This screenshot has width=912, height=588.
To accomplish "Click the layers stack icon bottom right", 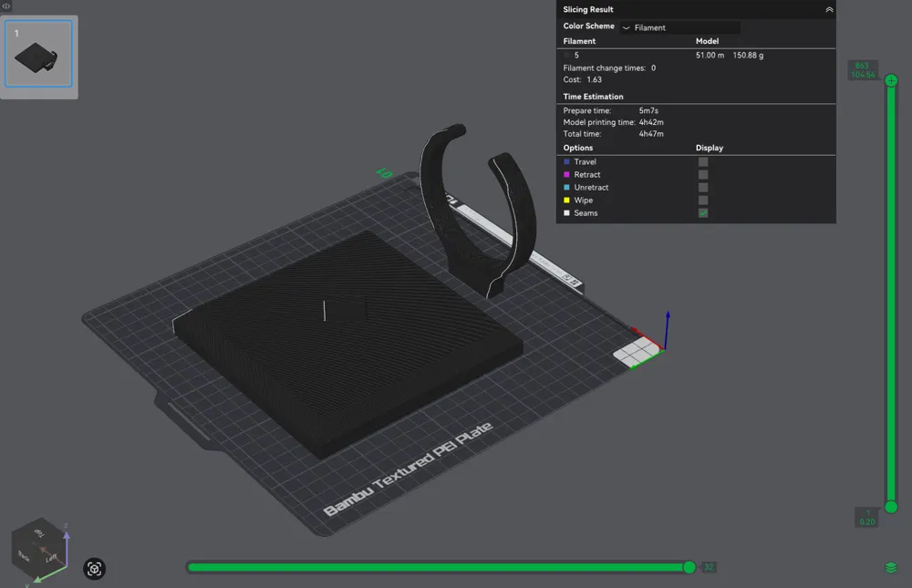I will tap(890, 567).
